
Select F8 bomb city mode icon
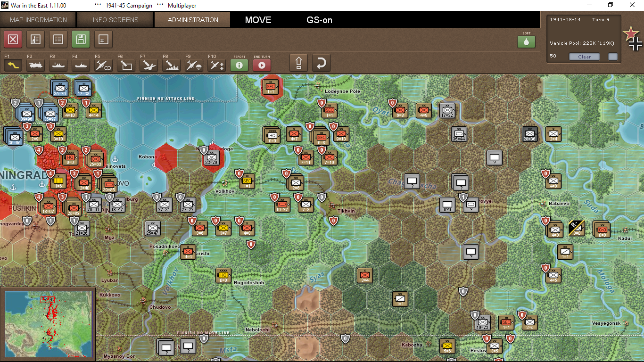172,66
